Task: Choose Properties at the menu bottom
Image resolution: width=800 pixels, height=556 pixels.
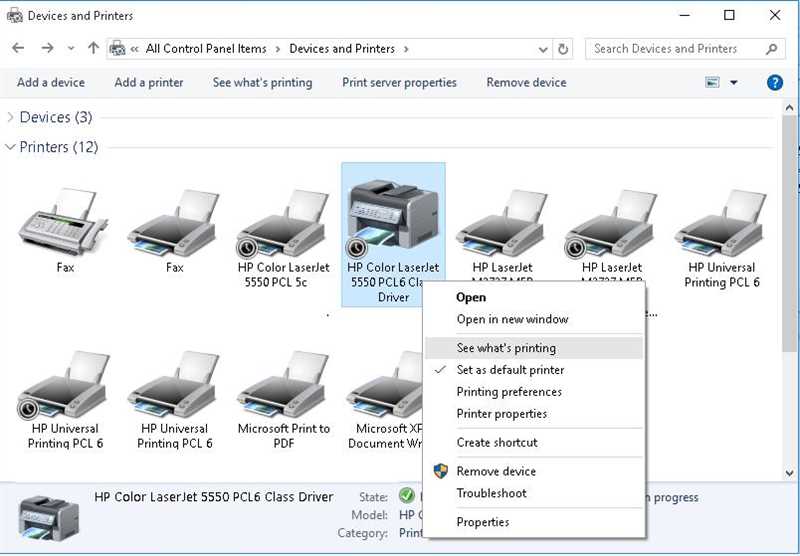Action: (534, 522)
